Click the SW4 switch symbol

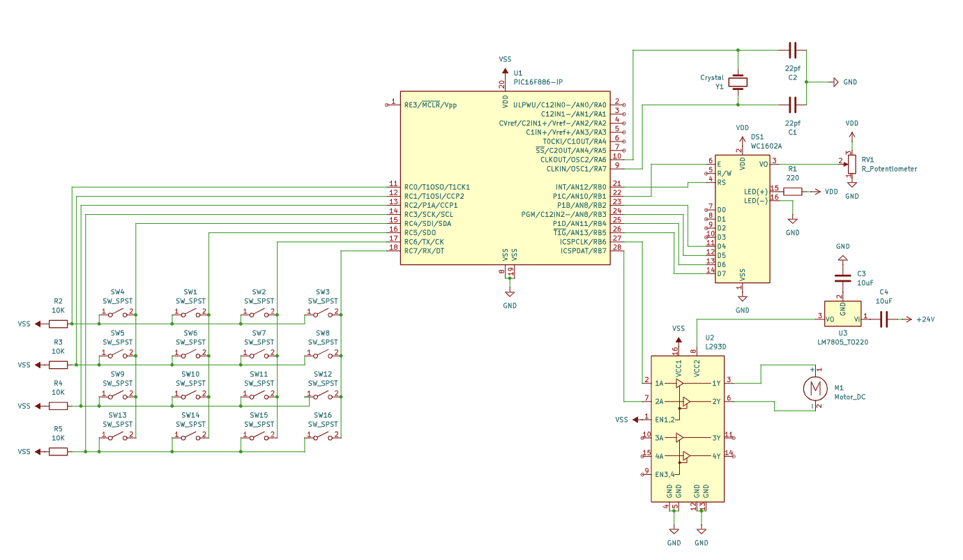click(x=117, y=312)
